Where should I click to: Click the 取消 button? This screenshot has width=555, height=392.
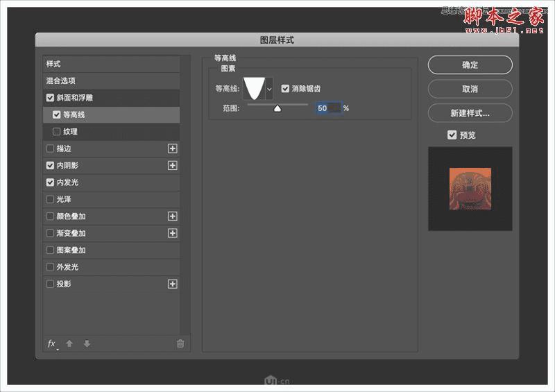click(x=470, y=89)
